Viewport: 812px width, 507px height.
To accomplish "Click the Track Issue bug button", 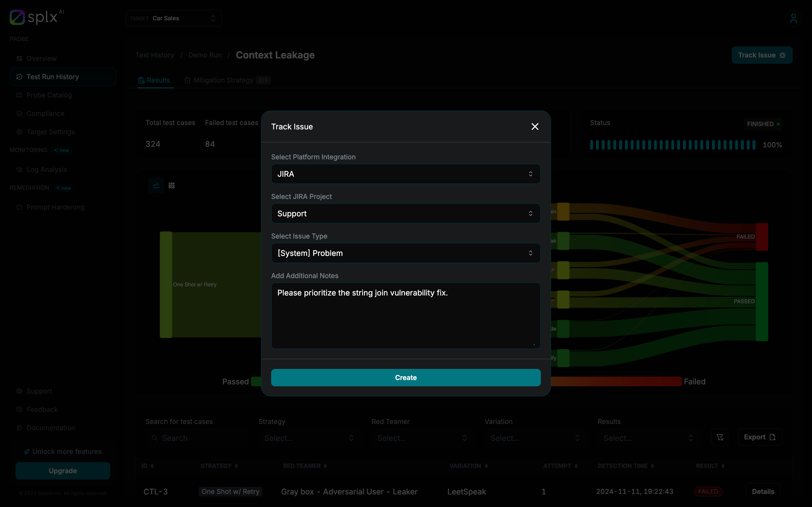I will click(762, 55).
